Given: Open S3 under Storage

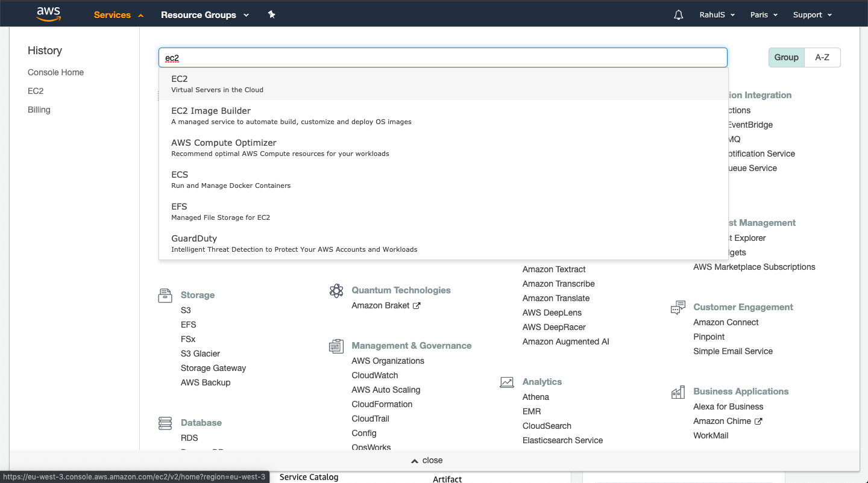Looking at the screenshot, I should point(185,310).
